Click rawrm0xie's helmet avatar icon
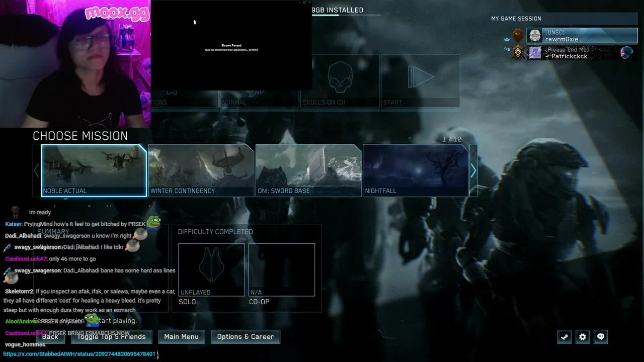Screen dimensions: 644x362 click(535, 36)
